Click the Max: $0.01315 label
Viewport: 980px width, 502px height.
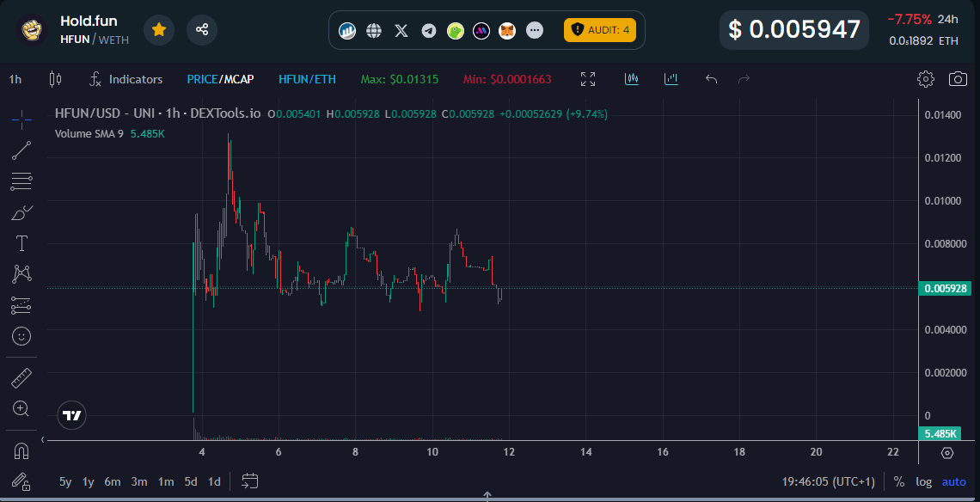click(400, 79)
